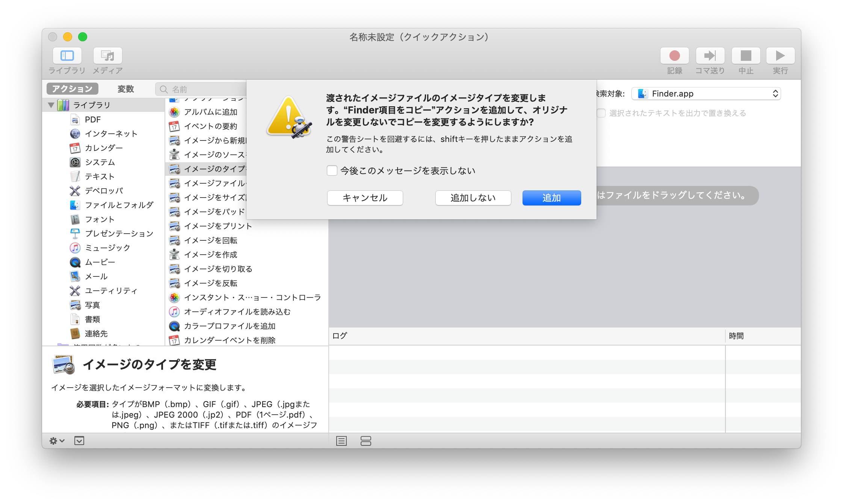The width and height of the screenshot is (843, 504).
Task: Click the ログ column header
Action: pos(527,336)
